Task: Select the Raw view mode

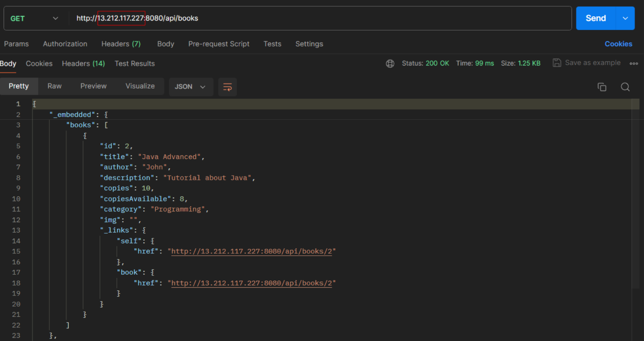Action: 55,86
